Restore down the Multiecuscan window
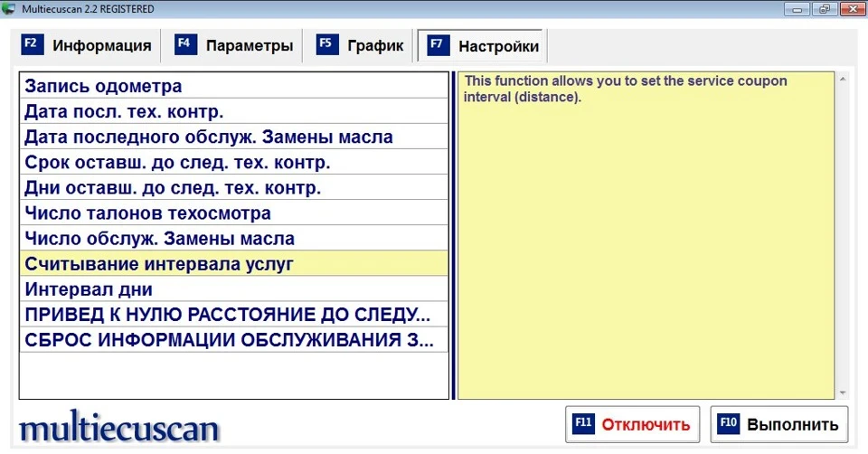Viewport: 868px width, 454px height. click(x=825, y=9)
